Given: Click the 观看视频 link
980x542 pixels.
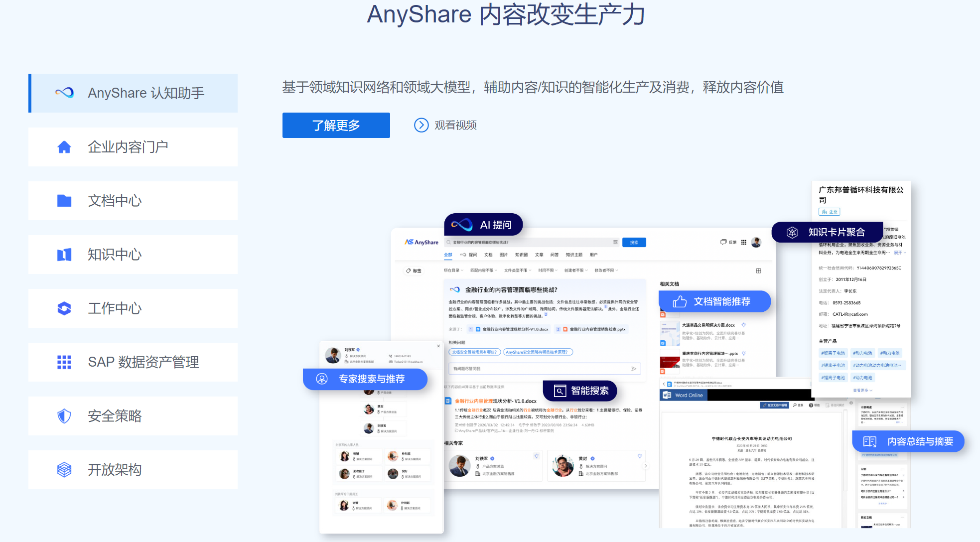Looking at the screenshot, I should [455, 125].
